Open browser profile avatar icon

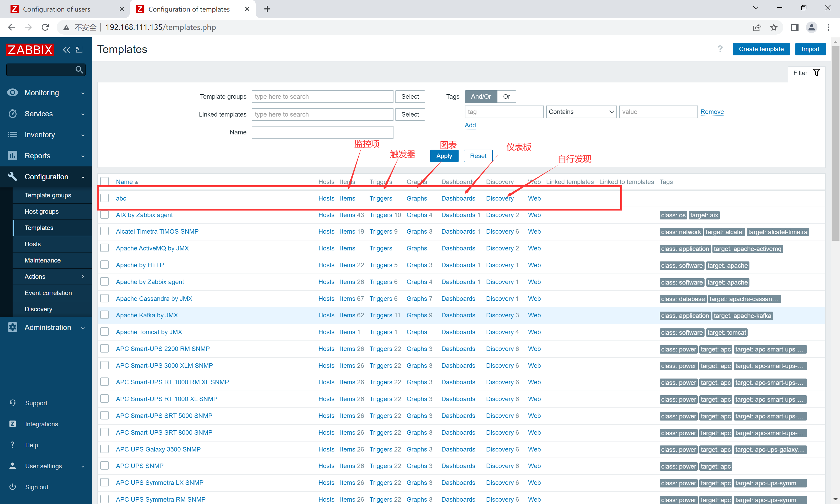coord(811,27)
